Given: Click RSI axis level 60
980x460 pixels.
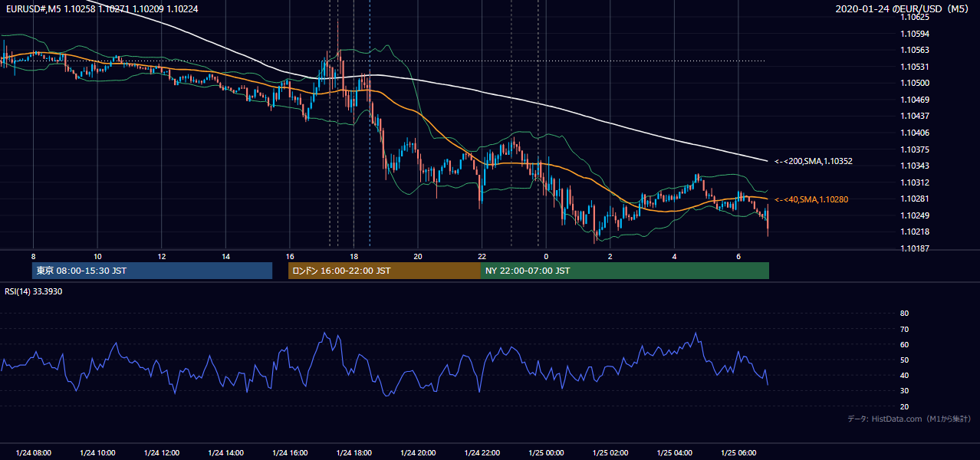Looking at the screenshot, I should click(x=904, y=344).
